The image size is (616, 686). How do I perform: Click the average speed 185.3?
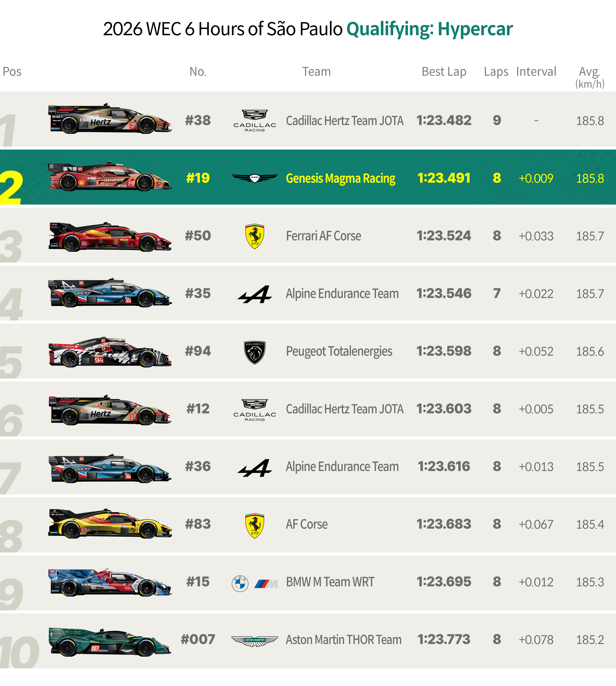[x=590, y=582]
